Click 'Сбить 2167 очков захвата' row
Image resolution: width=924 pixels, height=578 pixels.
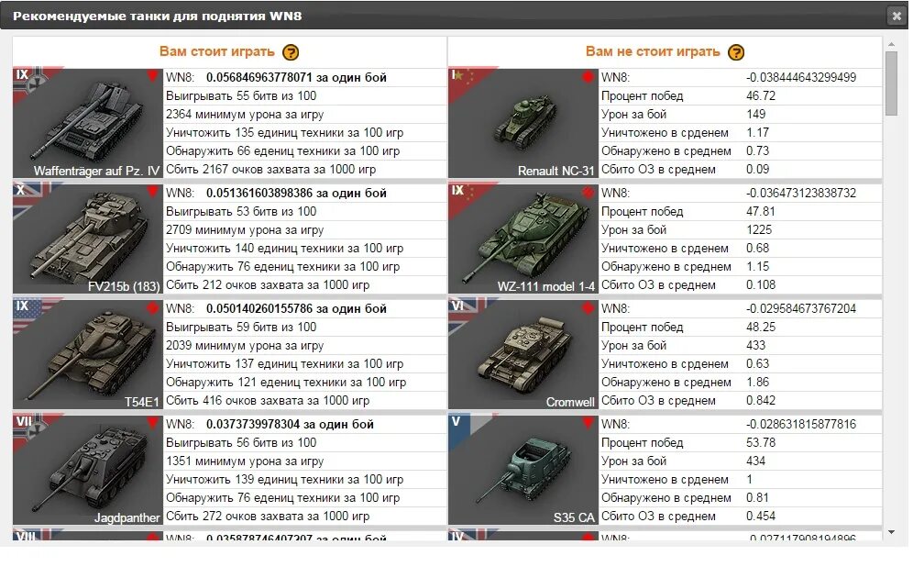[304, 169]
